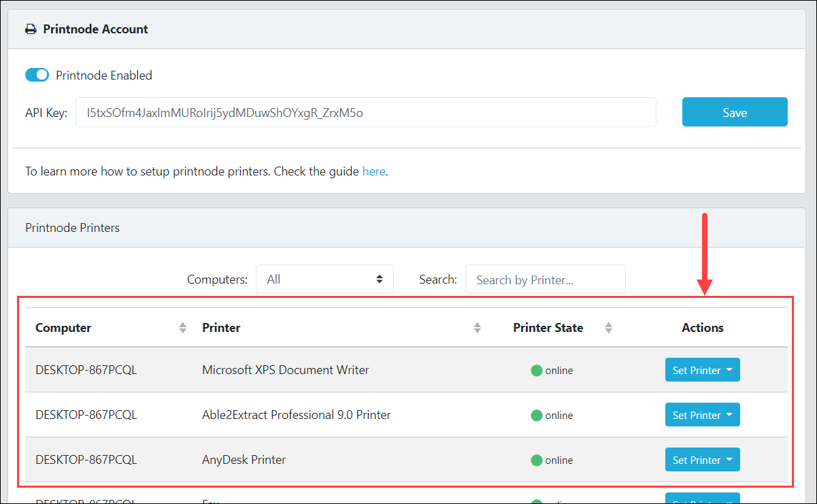
Task: Open Set Printer dropdown for AnyDesk Printer
Action: (x=702, y=460)
